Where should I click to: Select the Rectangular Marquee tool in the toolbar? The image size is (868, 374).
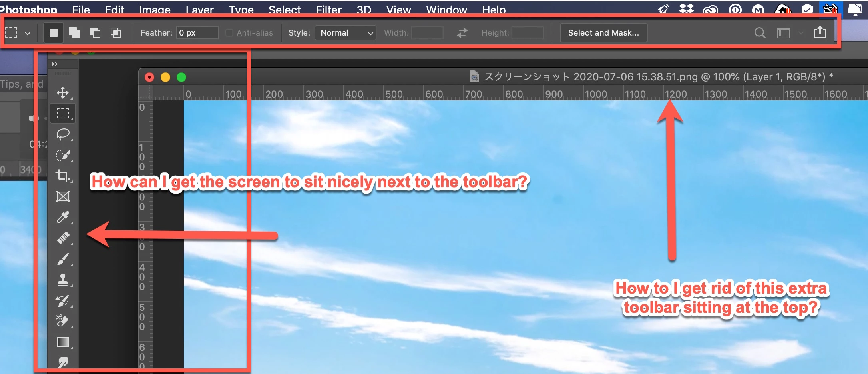63,113
